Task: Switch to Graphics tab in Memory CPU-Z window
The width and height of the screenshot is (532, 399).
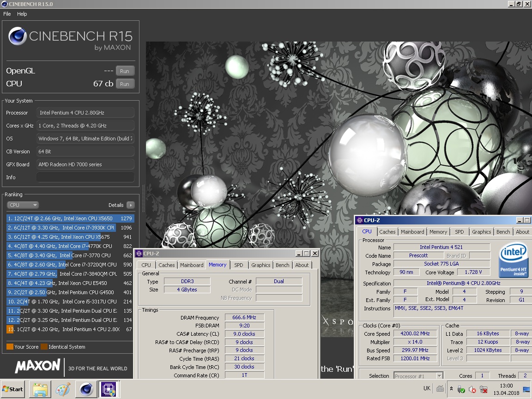Action: (260, 265)
